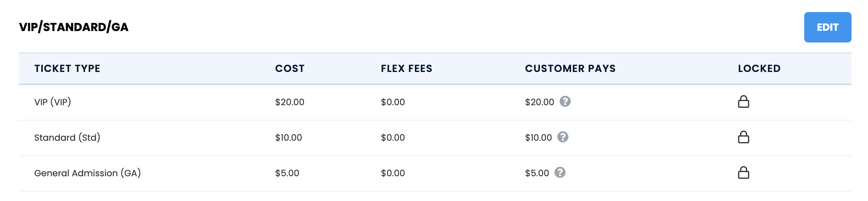Click the CUSTOMER PAYS column header
Screen dimensions: 868x201
(570, 68)
